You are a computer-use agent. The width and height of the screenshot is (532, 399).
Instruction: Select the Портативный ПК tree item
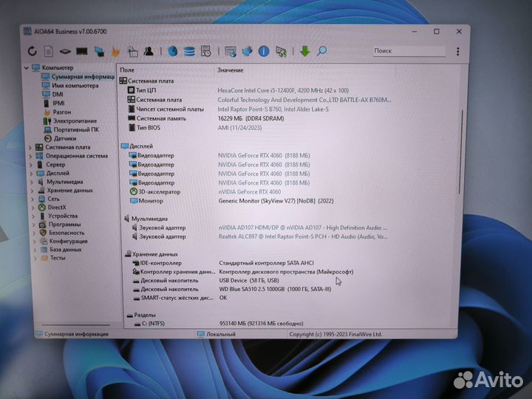[x=72, y=129]
